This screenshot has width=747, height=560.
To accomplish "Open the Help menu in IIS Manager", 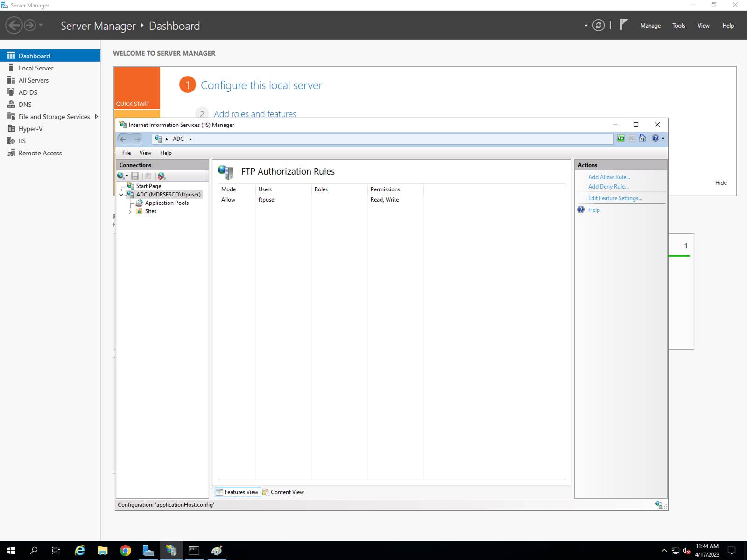I will click(x=166, y=153).
